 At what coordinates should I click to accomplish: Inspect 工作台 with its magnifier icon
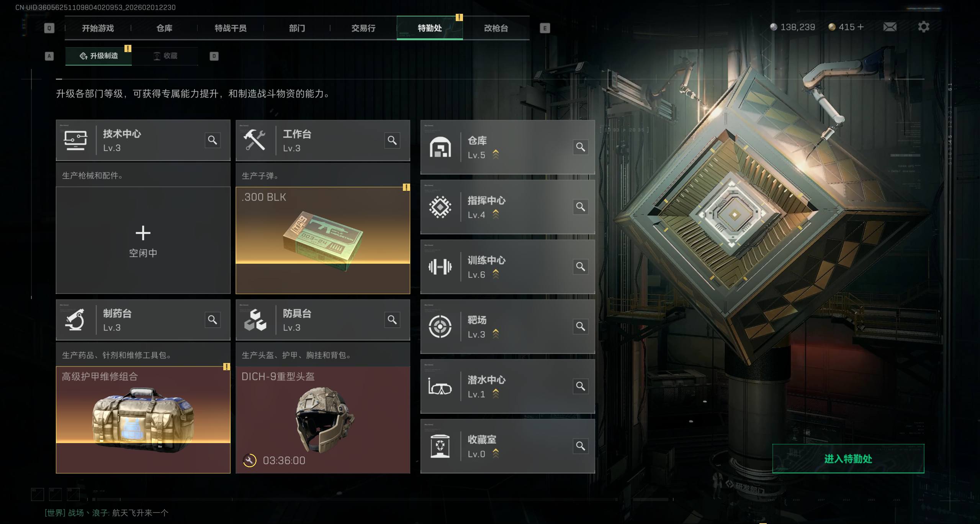click(x=392, y=140)
